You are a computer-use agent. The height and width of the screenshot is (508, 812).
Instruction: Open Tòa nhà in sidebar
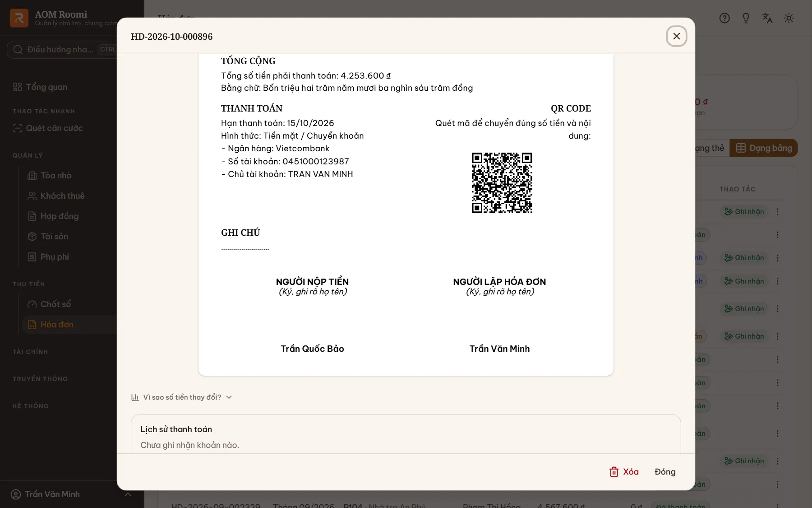pyautogui.click(x=56, y=175)
